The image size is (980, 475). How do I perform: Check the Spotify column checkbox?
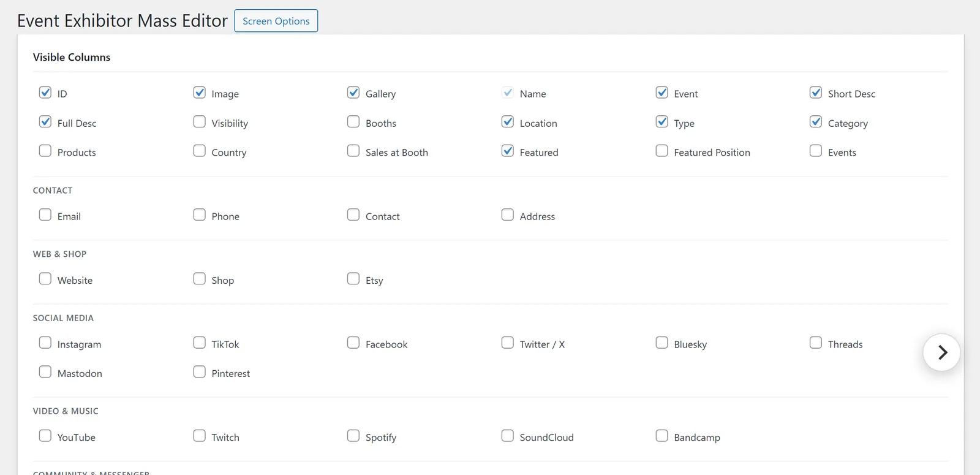pyautogui.click(x=353, y=436)
